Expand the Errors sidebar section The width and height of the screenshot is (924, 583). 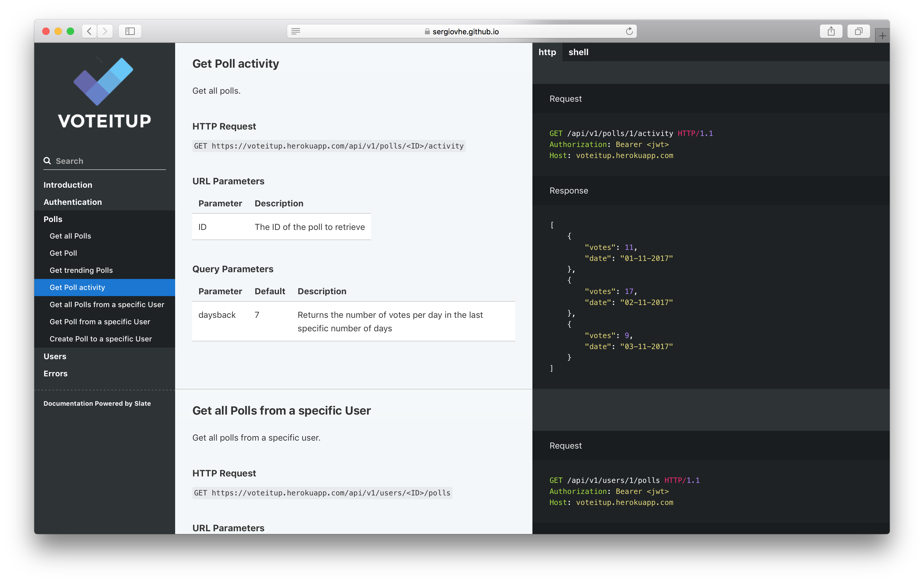pyautogui.click(x=56, y=374)
